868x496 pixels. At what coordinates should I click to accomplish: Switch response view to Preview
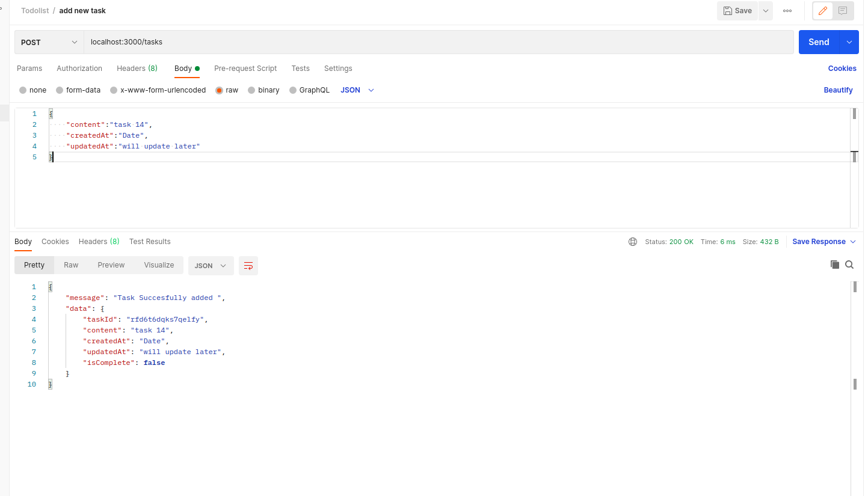tap(111, 265)
